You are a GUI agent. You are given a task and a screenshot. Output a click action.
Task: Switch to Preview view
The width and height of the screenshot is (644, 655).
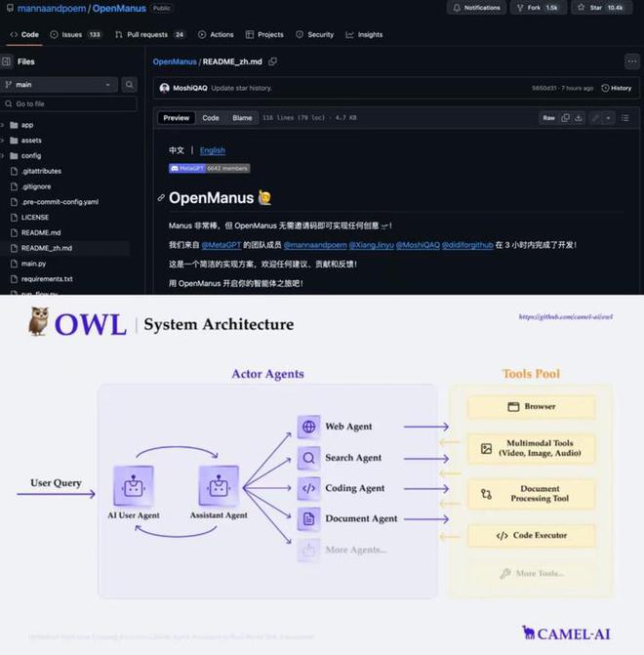click(177, 118)
